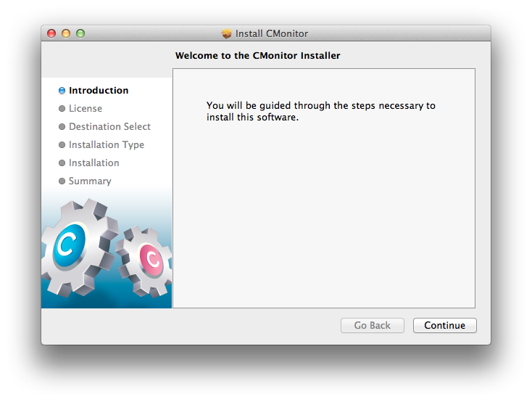Click the Summary step label

coord(90,181)
